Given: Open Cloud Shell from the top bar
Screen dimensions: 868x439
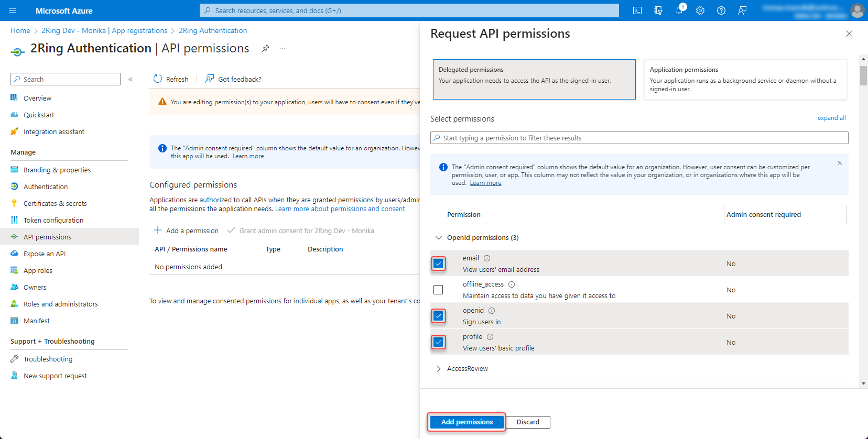Looking at the screenshot, I should coord(637,10).
